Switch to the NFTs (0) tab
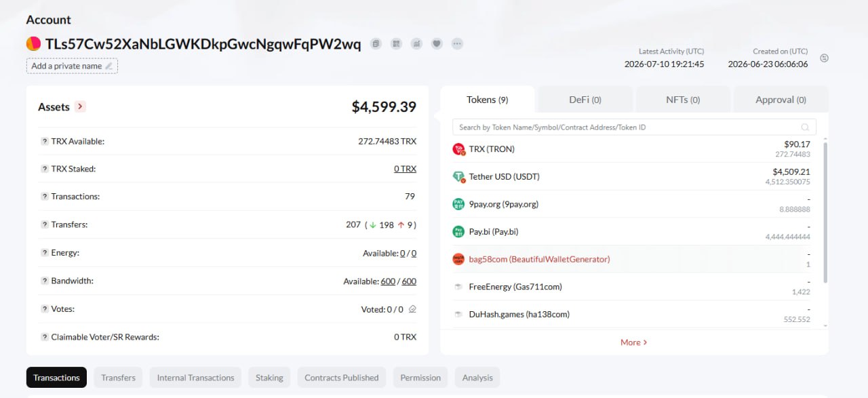This screenshot has height=398, width=868. (682, 100)
